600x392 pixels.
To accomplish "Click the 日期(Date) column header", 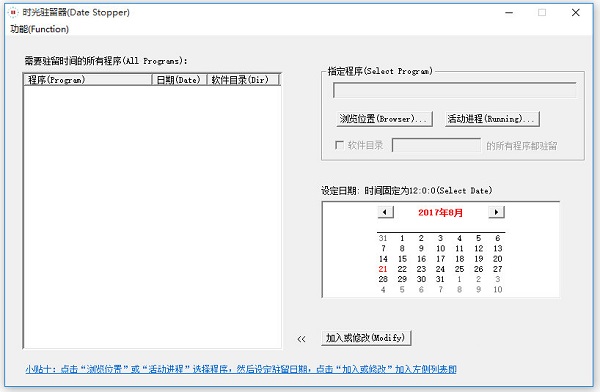I will (x=179, y=80).
